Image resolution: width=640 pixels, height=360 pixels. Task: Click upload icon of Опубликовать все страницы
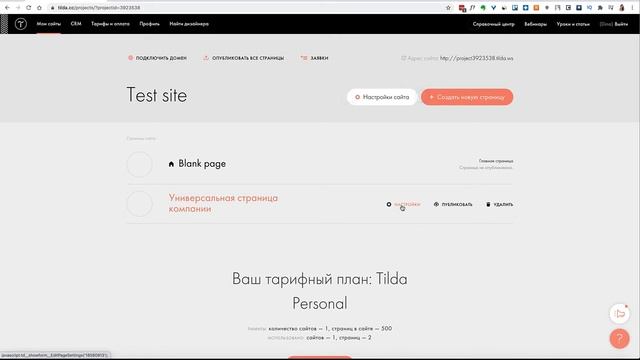point(206,58)
